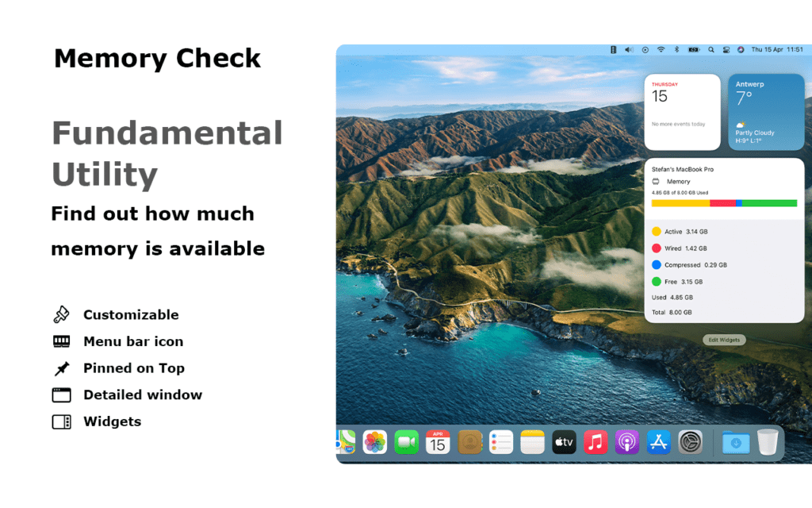The image size is (812, 508).
Task: Activate Siri from the menu bar
Action: tap(741, 49)
